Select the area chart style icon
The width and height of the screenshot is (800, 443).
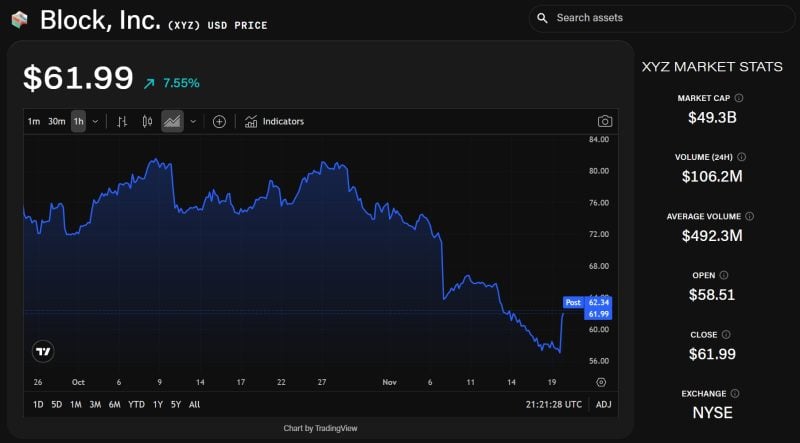(172, 121)
